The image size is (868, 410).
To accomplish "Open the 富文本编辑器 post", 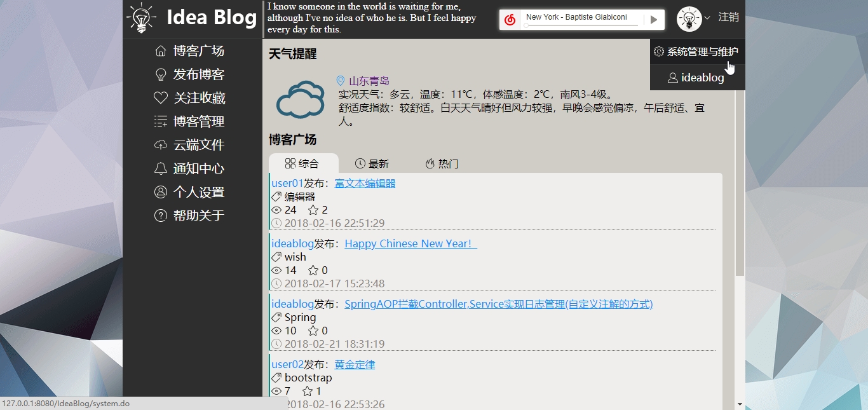I will pos(365,183).
